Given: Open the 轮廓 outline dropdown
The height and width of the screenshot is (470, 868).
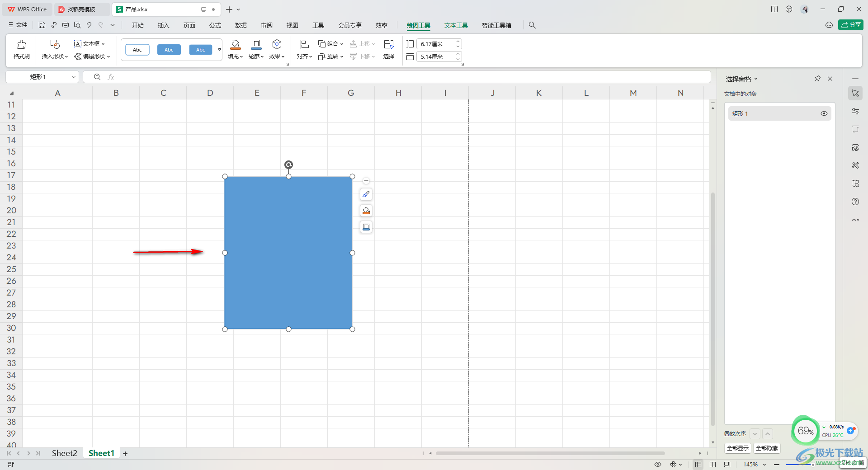Looking at the screenshot, I should point(256,56).
